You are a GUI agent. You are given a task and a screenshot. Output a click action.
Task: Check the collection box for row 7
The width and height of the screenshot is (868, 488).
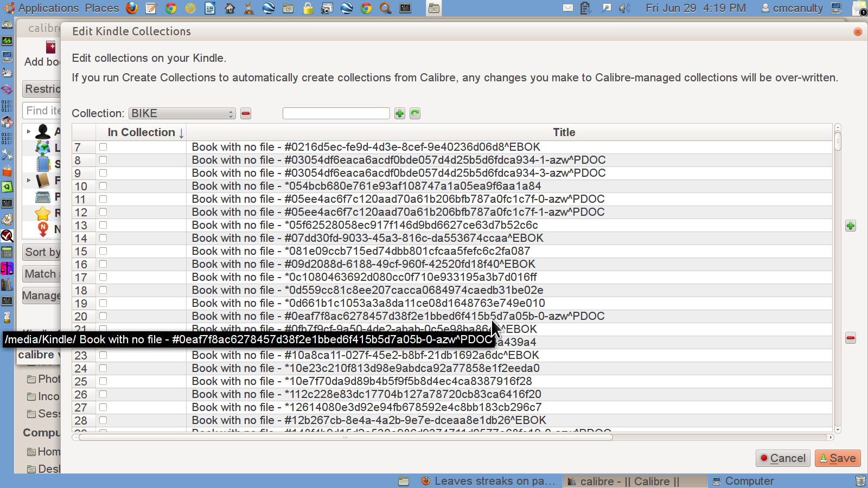(x=103, y=147)
